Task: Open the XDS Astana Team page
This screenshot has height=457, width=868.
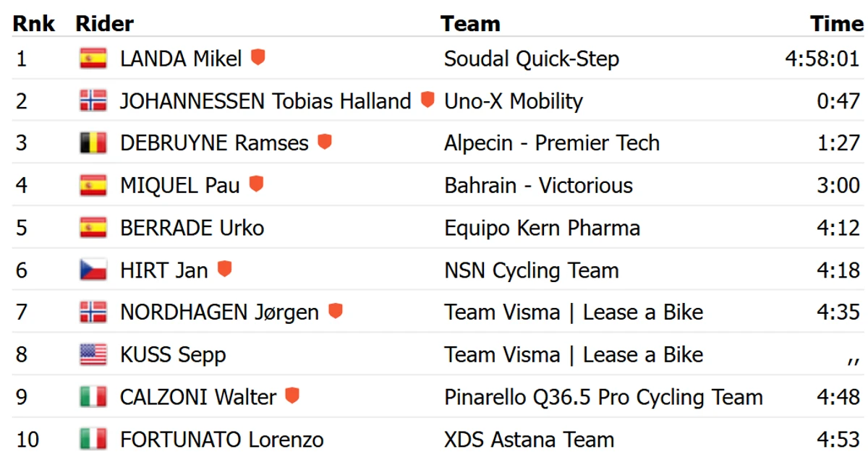Action: (x=529, y=440)
